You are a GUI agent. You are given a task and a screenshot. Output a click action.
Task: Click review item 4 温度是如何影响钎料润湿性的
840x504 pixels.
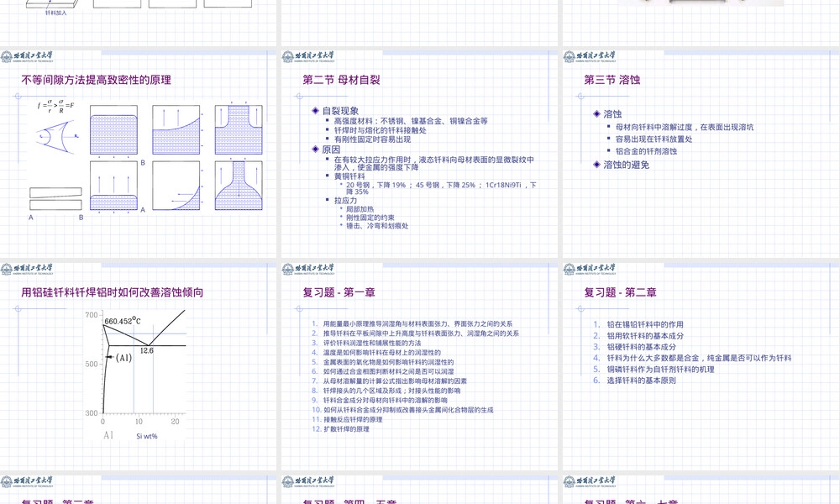point(381,353)
